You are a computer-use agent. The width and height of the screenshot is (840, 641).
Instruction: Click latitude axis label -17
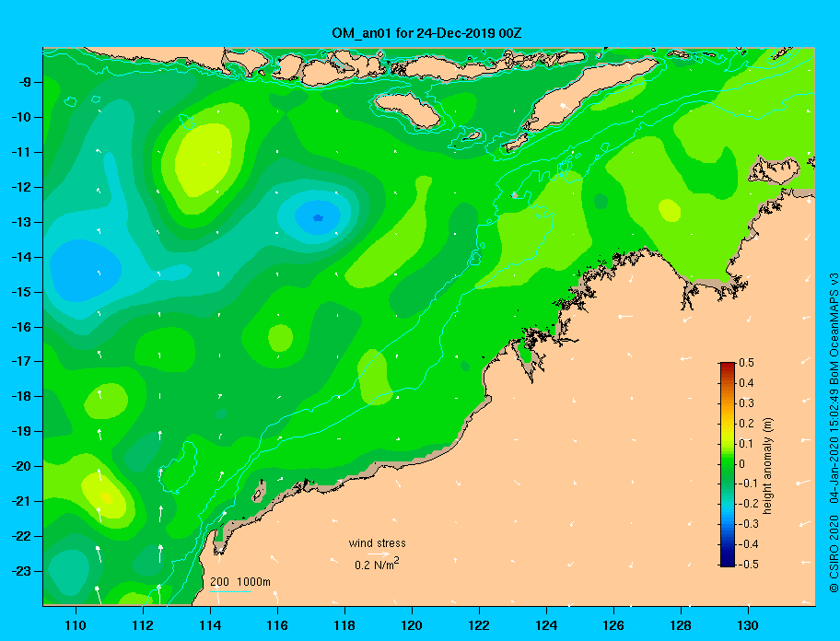21,362
